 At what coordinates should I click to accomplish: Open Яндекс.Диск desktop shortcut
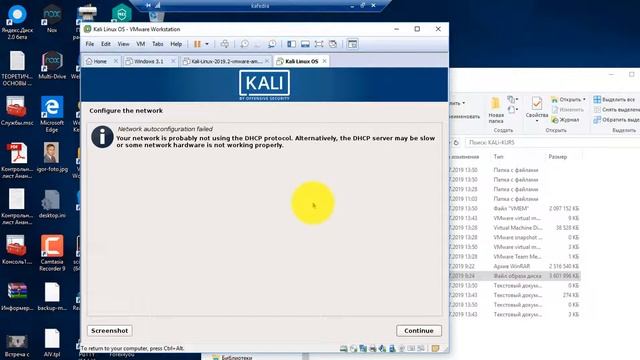[17, 22]
